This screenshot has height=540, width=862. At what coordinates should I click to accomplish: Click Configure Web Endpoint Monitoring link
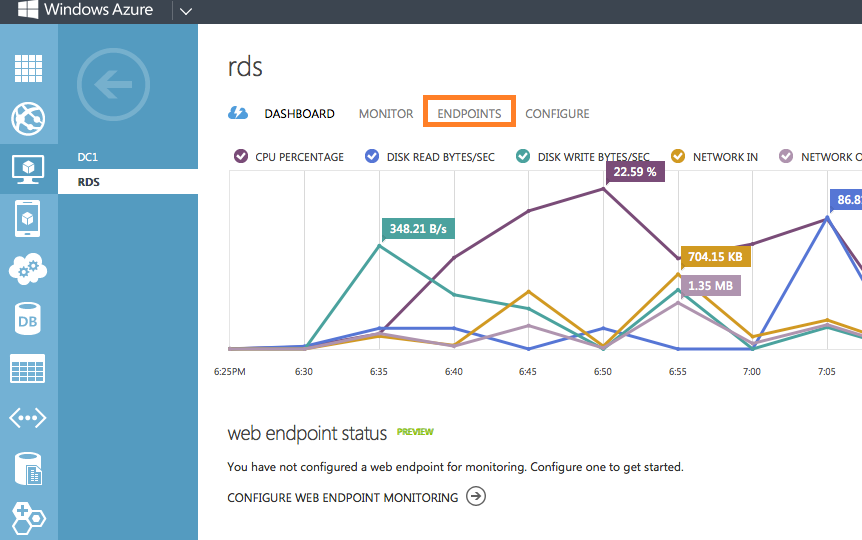click(x=342, y=498)
